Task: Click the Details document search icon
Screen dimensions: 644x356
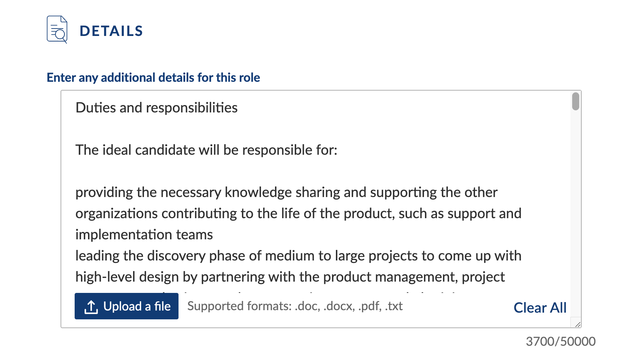Action: [57, 30]
